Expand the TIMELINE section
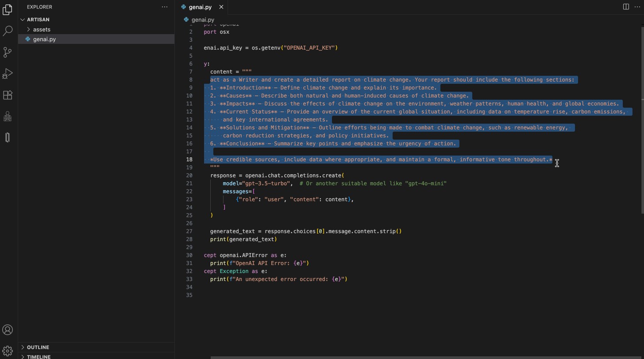The height and width of the screenshot is (359, 644). tap(39, 356)
